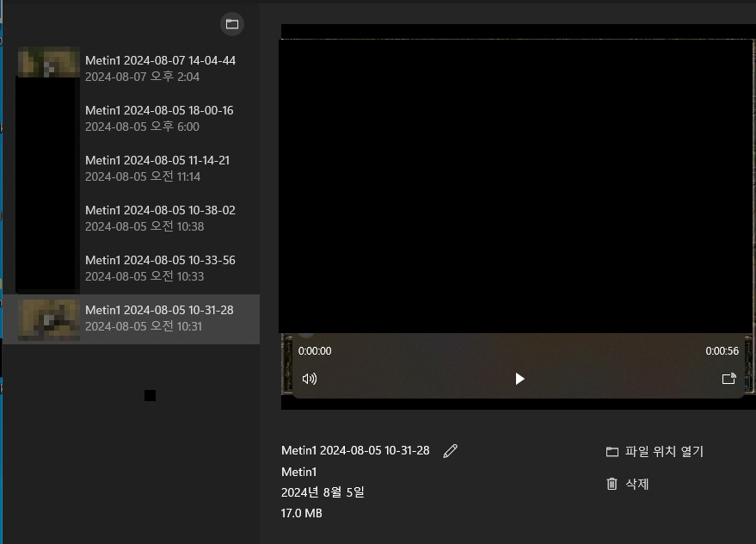Open file location via 파일 위치 열기 text
756x544 pixels.
[664, 451]
